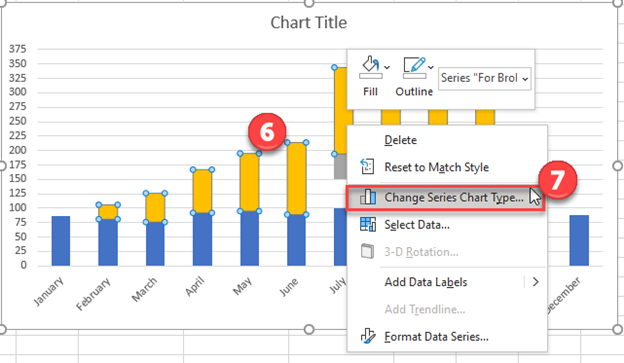Click the Select Data grid icon
Viewport: 624px width, 363px height.
[x=367, y=224]
